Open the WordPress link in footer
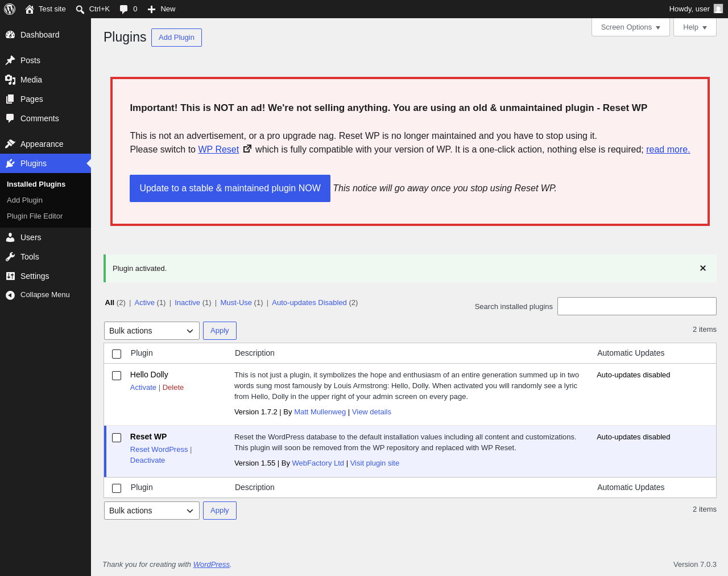This screenshot has width=728, height=576. pos(212,565)
